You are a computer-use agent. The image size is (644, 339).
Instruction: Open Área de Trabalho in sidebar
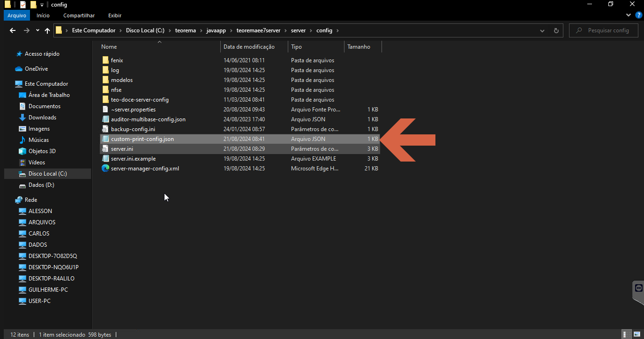click(49, 95)
